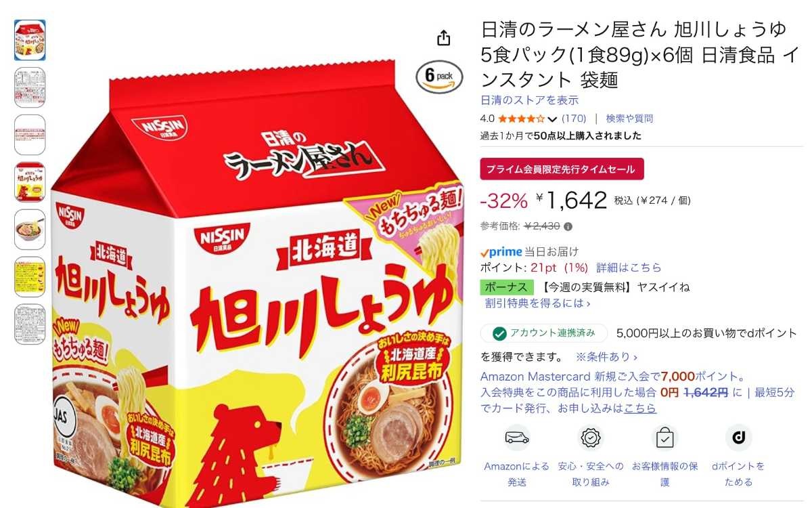The height and width of the screenshot is (508, 812).
Task: Click 検索や質問 link
Action: 629,119
